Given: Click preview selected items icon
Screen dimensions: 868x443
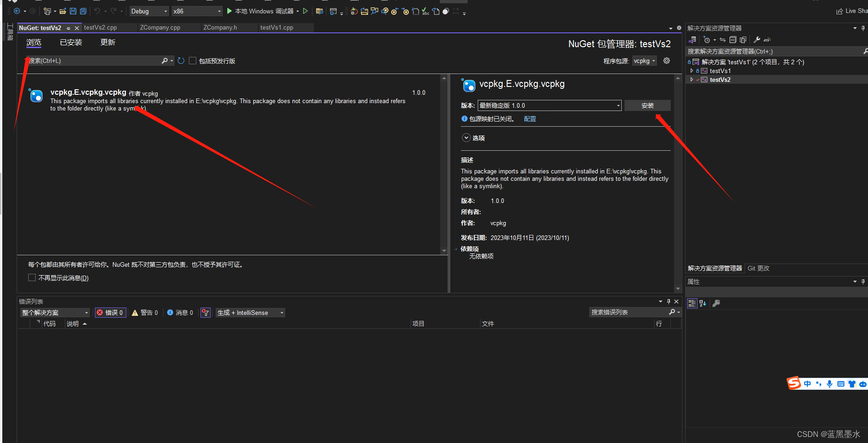Looking at the screenshot, I should coord(767,40).
